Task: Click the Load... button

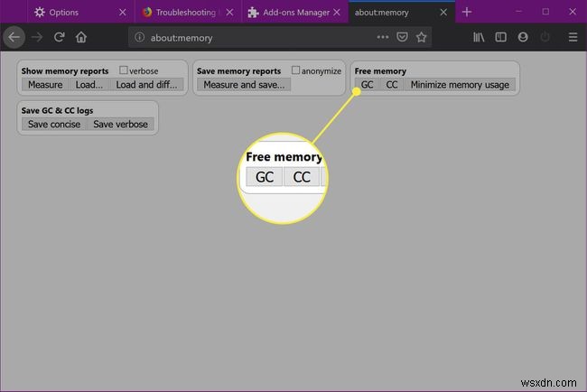Action: click(x=89, y=85)
